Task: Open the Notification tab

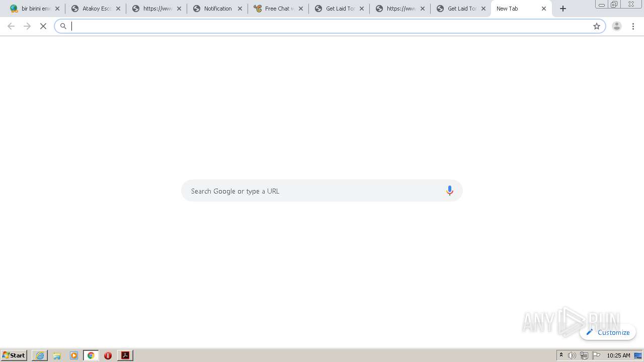Action: pos(217,9)
